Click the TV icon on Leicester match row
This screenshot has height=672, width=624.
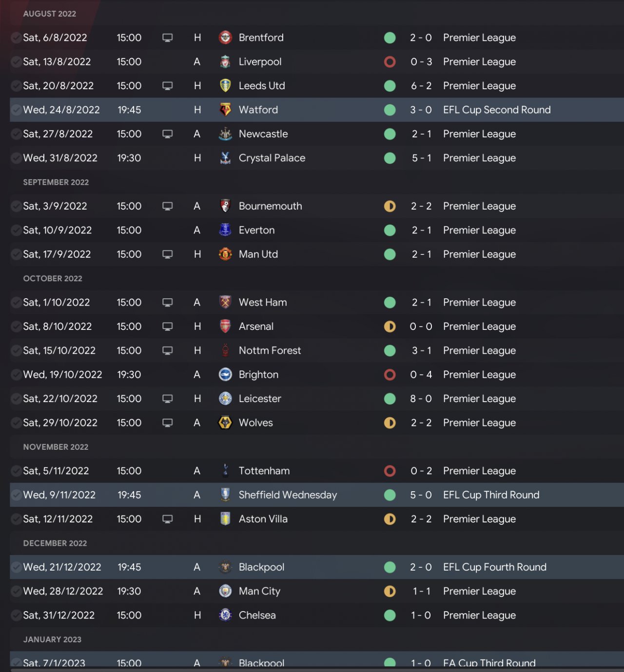pyautogui.click(x=167, y=399)
